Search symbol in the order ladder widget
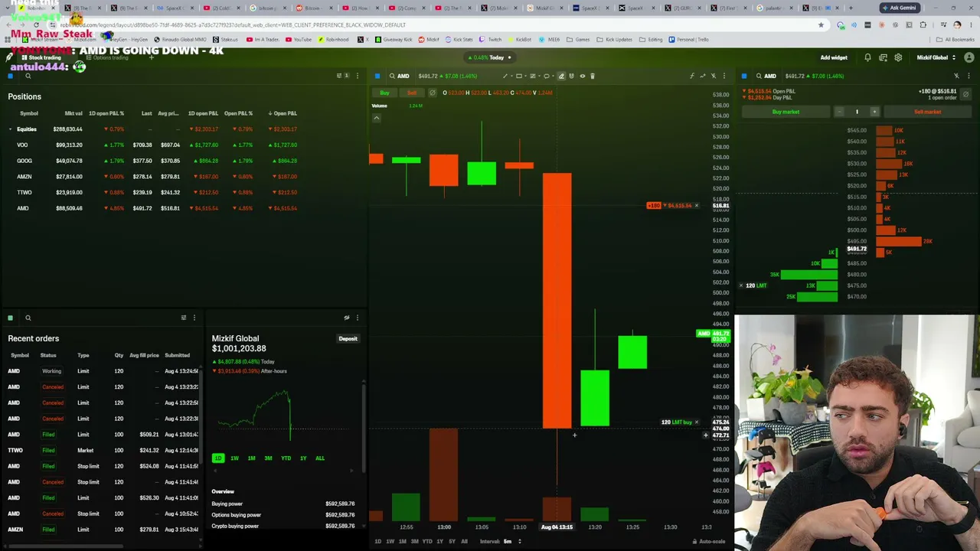 pos(759,76)
